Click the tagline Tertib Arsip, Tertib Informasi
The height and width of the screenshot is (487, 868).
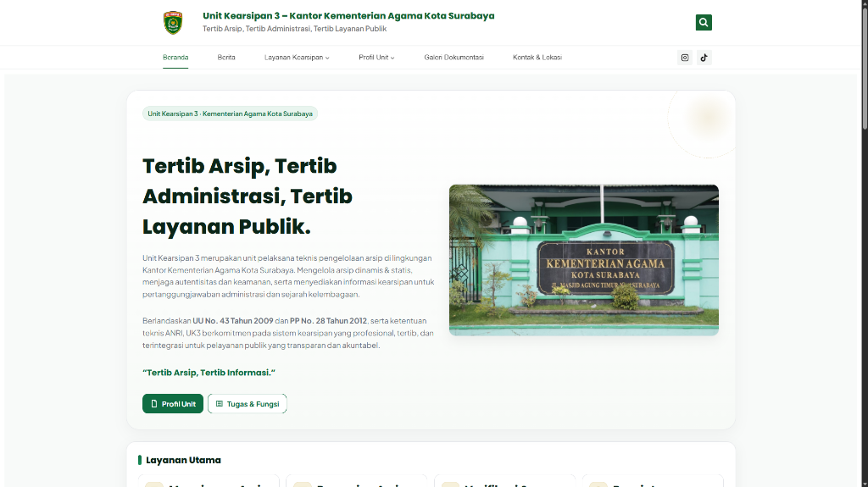(x=209, y=373)
